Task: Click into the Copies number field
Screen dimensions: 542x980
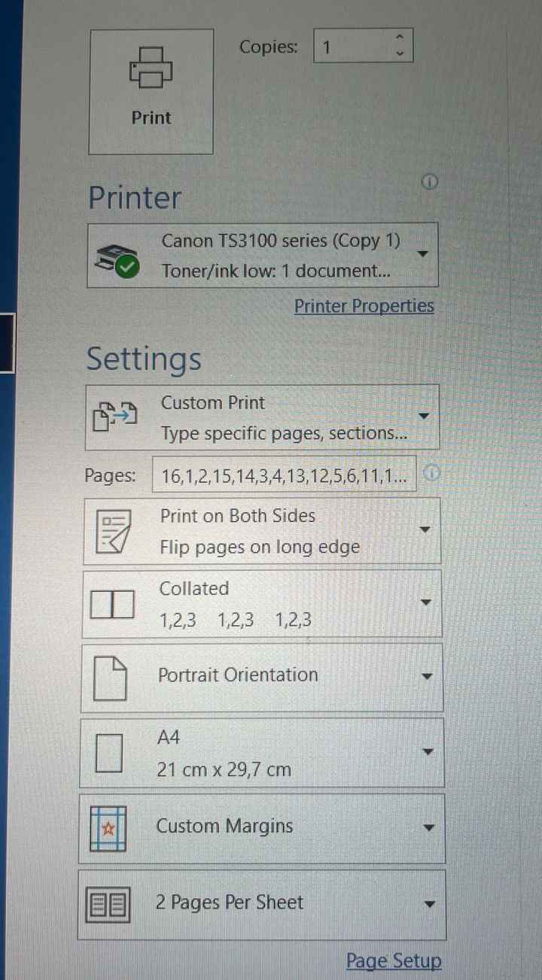Action: point(352,46)
